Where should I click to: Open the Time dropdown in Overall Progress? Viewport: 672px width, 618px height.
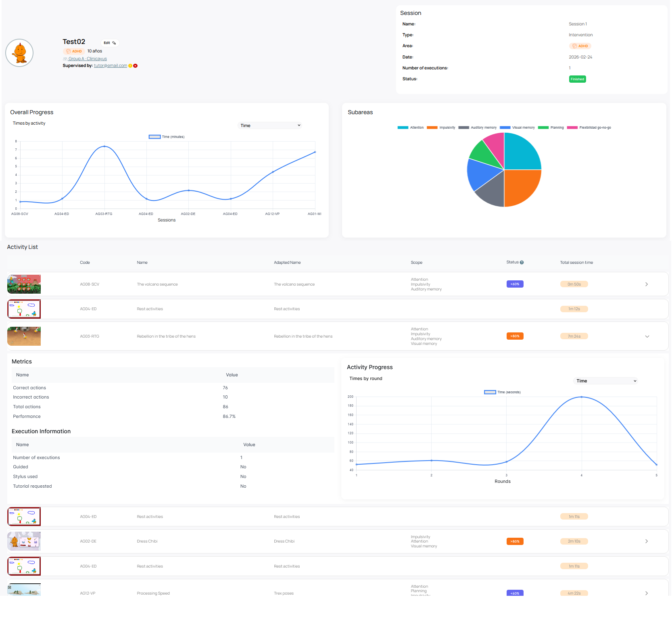click(270, 125)
